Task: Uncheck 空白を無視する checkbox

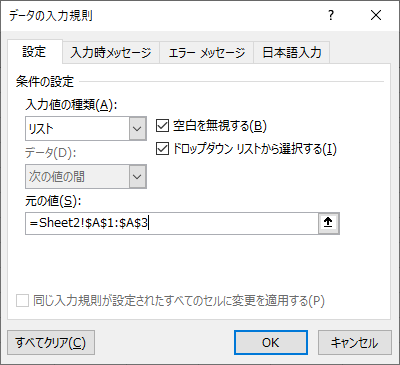Action: [x=162, y=126]
